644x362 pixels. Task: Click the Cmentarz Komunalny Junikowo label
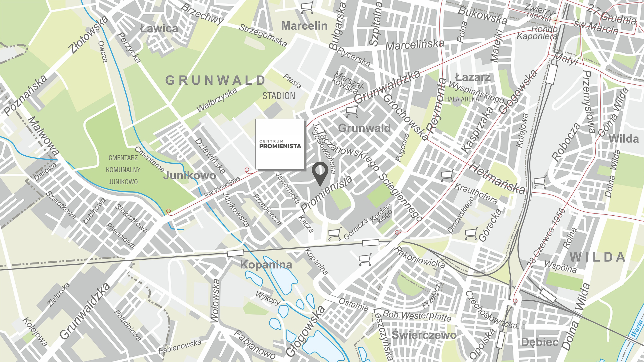(x=123, y=170)
